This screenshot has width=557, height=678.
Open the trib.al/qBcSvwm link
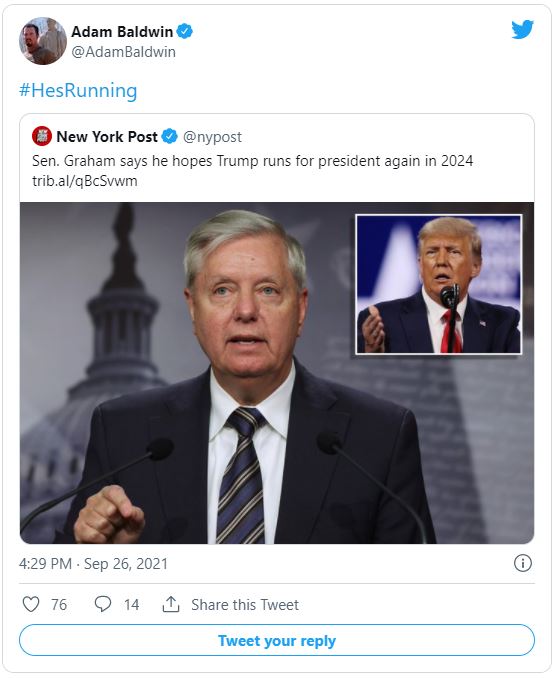point(85,181)
